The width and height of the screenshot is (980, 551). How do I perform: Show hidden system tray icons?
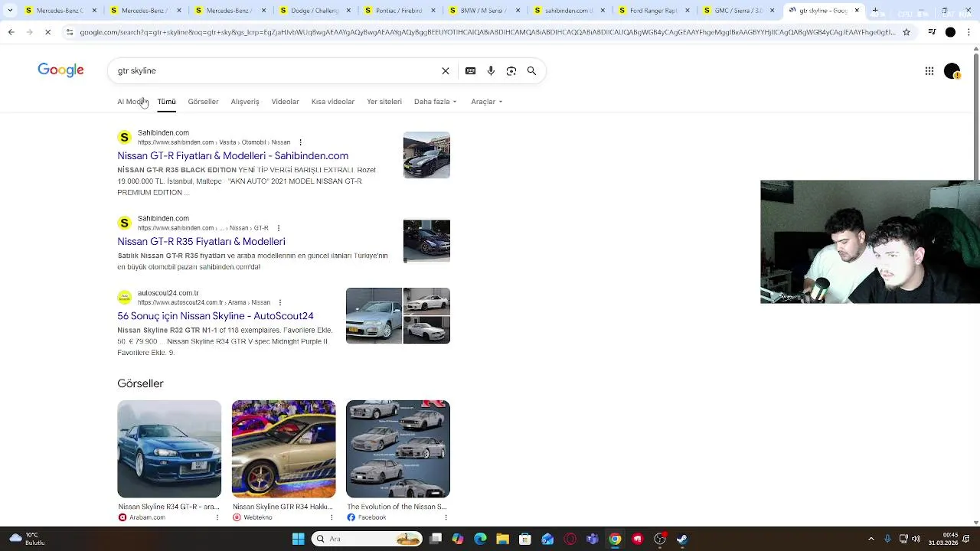point(871,539)
